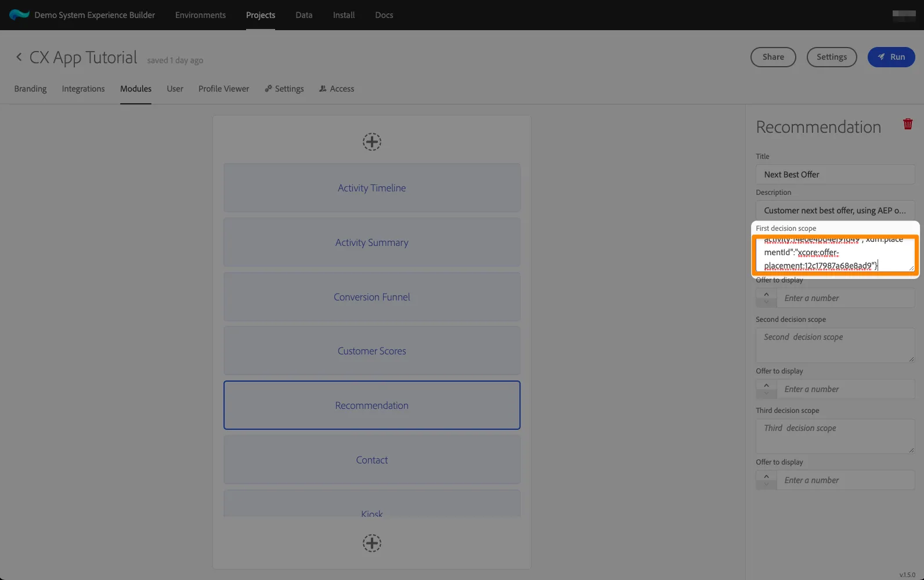Open the Install menu
Screen dimensions: 924x580
click(x=344, y=15)
